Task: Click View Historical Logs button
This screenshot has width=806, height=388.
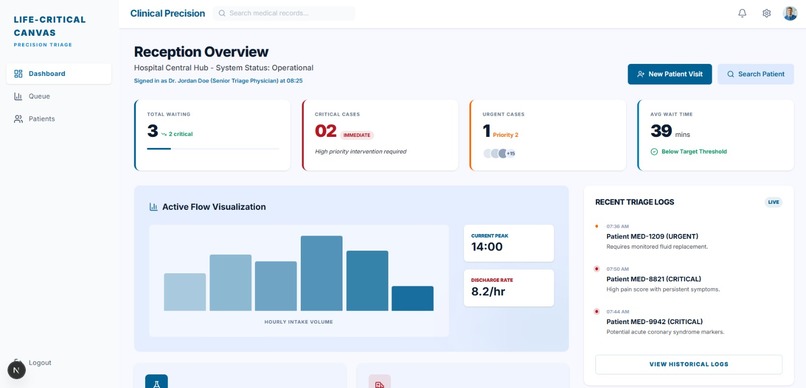Action: point(689,364)
